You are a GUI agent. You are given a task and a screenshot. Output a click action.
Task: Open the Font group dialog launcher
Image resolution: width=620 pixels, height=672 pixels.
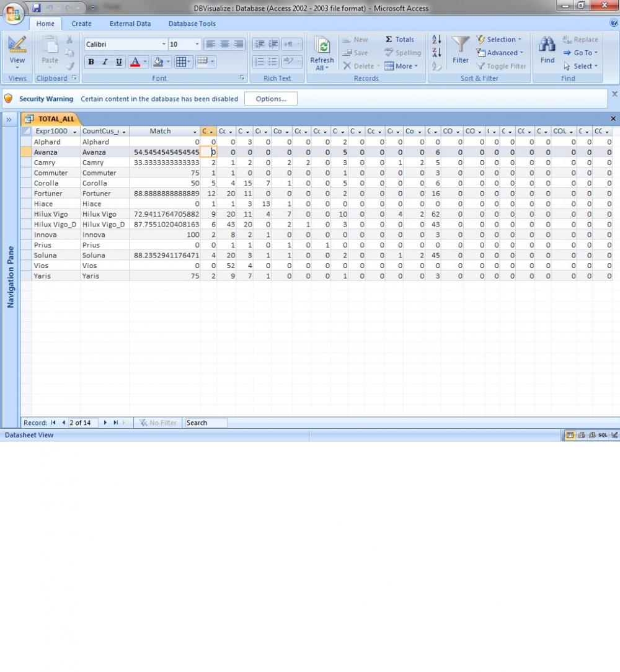242,78
